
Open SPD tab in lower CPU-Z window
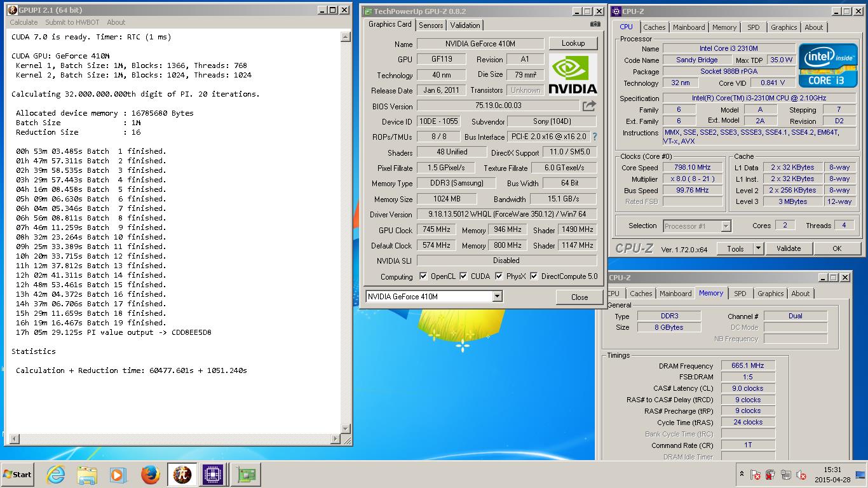pyautogui.click(x=740, y=294)
